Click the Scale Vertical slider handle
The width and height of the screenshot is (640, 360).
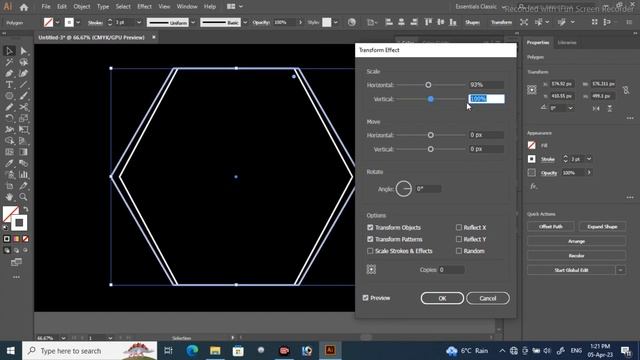click(431, 99)
